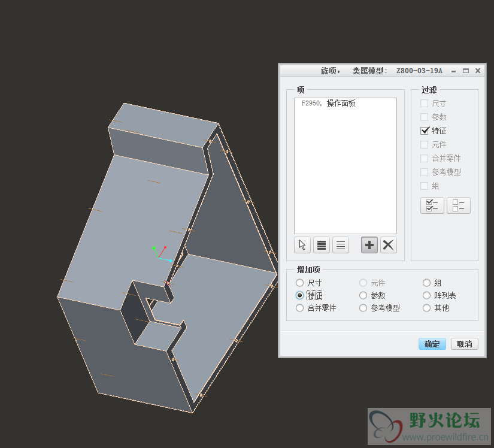The width and height of the screenshot is (494, 448).
Task: Minimize the 族项 dialog
Action: (x=453, y=71)
